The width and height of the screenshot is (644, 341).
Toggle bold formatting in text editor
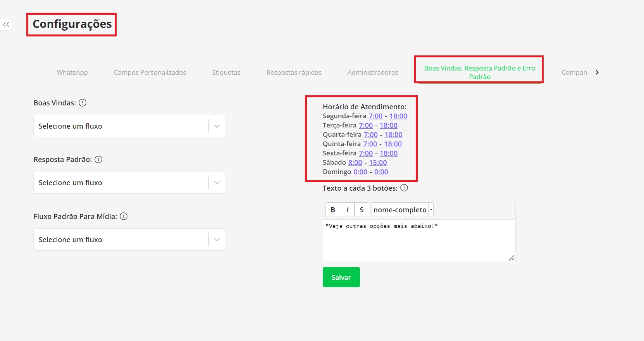coord(333,210)
